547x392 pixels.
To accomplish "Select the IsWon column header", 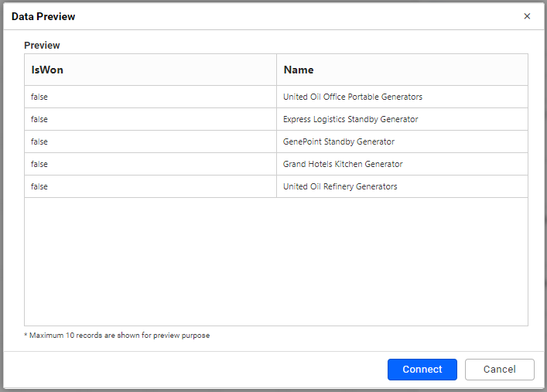I will (47, 70).
